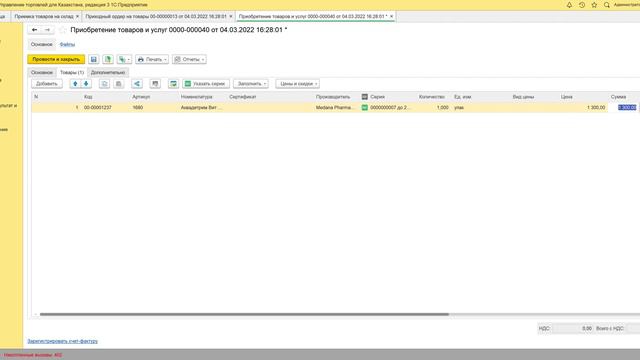This screenshot has height=360, width=640.
Task: Click the save document diskette icon
Action: pyautogui.click(x=93, y=59)
